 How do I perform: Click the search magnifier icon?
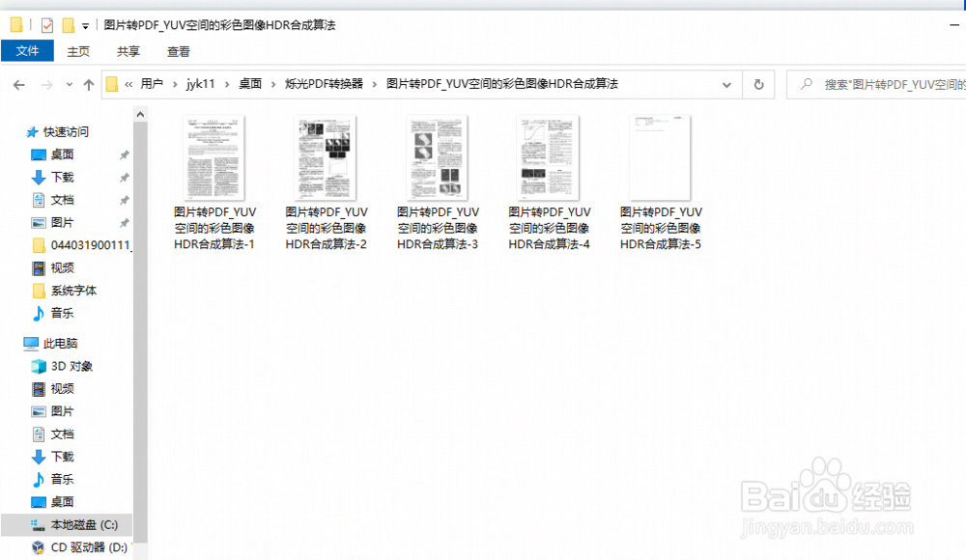[x=805, y=84]
